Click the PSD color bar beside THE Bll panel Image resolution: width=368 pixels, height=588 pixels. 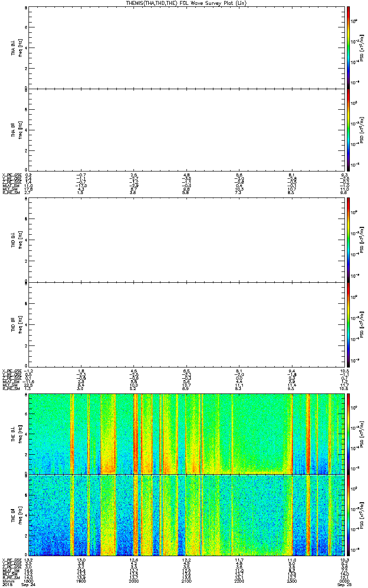tap(348, 515)
